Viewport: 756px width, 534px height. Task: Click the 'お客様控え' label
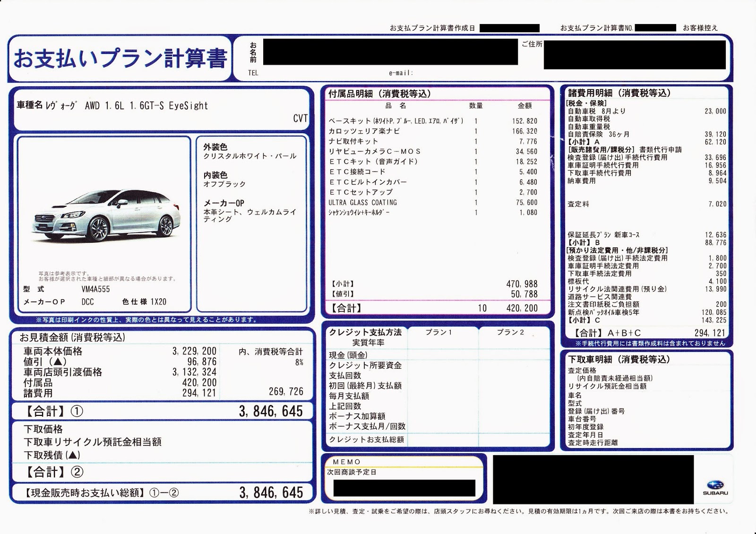pos(700,28)
